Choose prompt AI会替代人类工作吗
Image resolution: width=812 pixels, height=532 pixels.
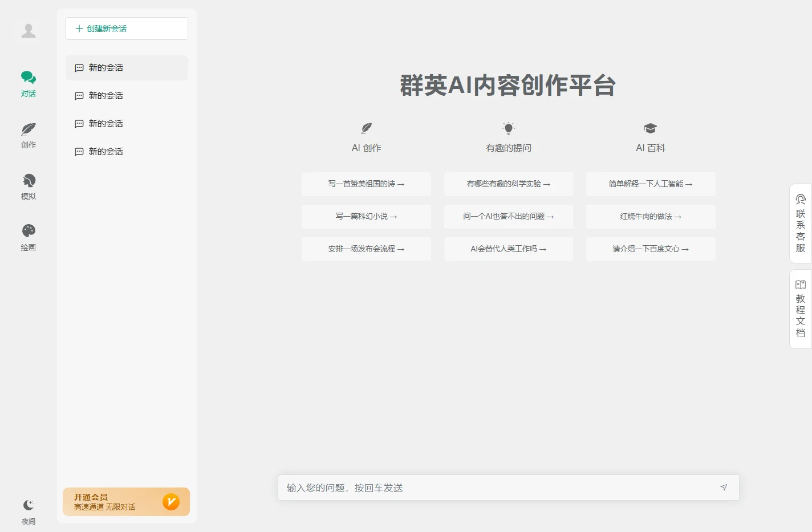509,249
